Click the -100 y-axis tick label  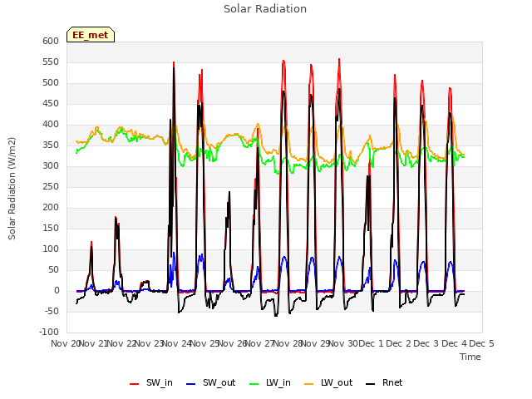click(x=49, y=332)
